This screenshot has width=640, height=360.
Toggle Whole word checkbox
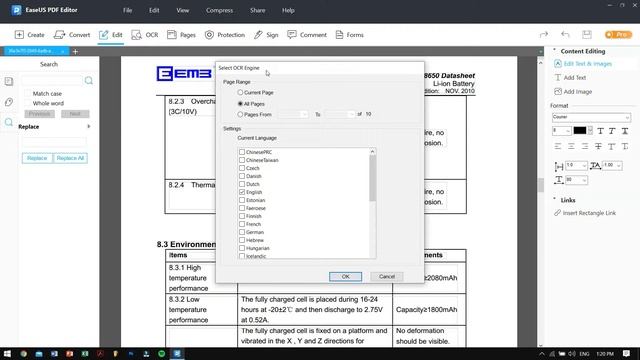[x=28, y=103]
